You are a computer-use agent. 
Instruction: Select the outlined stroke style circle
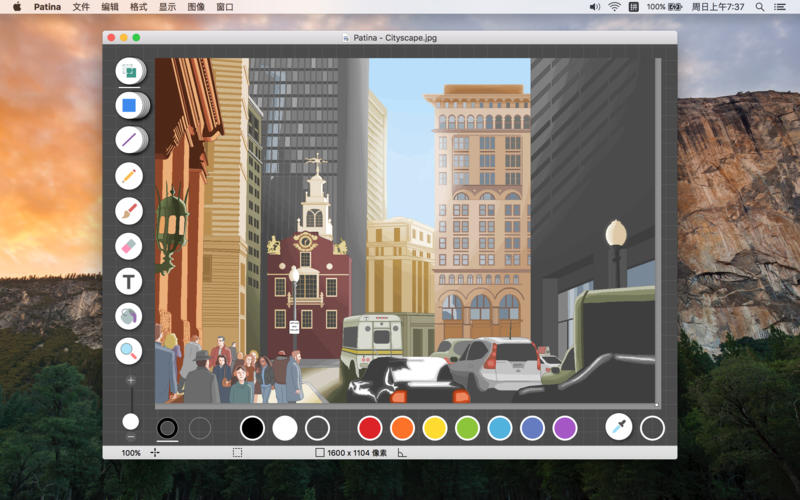click(x=167, y=428)
